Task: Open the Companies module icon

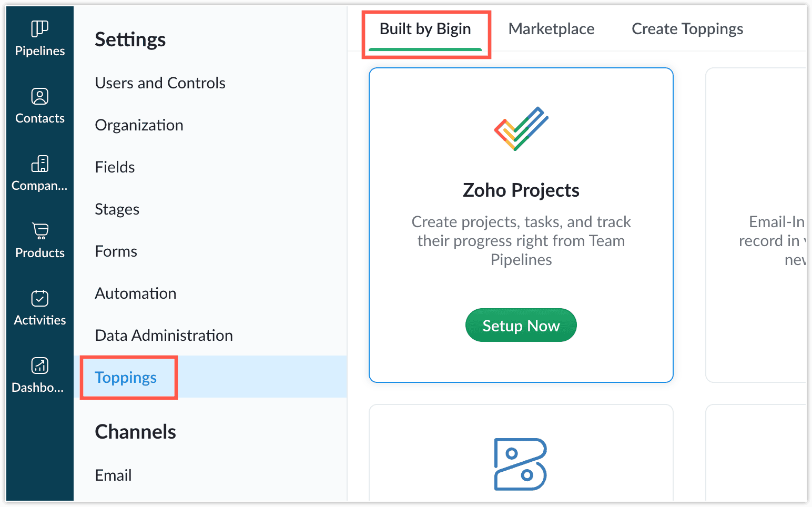Action: (x=40, y=164)
